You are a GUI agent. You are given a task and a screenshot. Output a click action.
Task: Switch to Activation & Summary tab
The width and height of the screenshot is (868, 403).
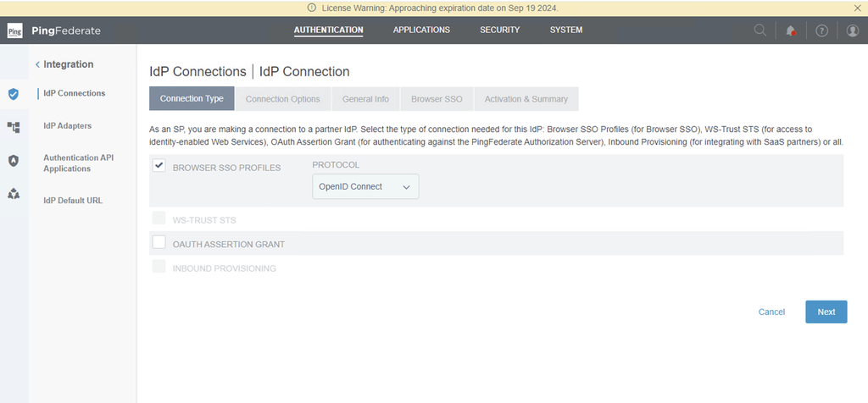[x=526, y=99]
